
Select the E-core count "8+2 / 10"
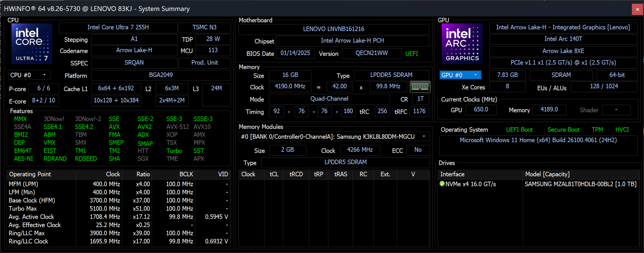pos(44,101)
